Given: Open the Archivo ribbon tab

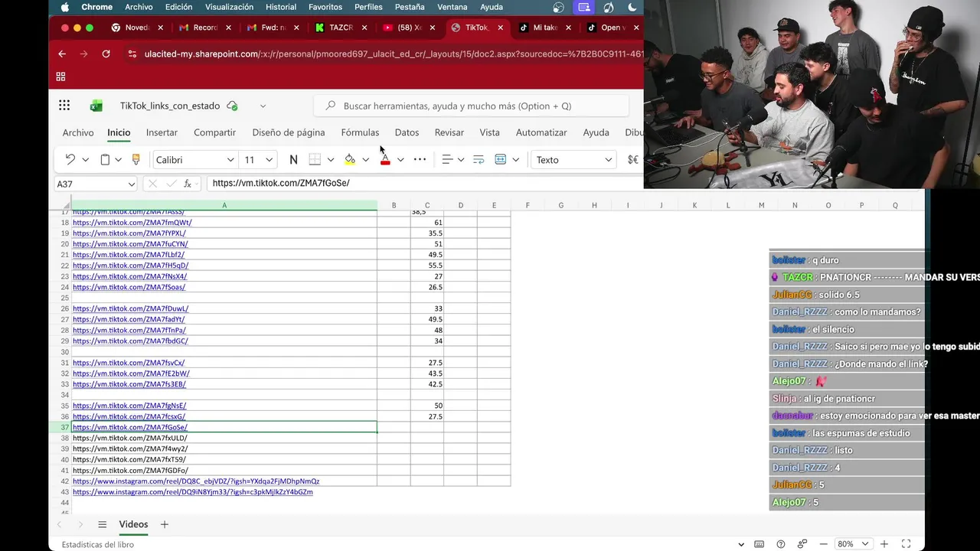Looking at the screenshot, I should (x=78, y=132).
